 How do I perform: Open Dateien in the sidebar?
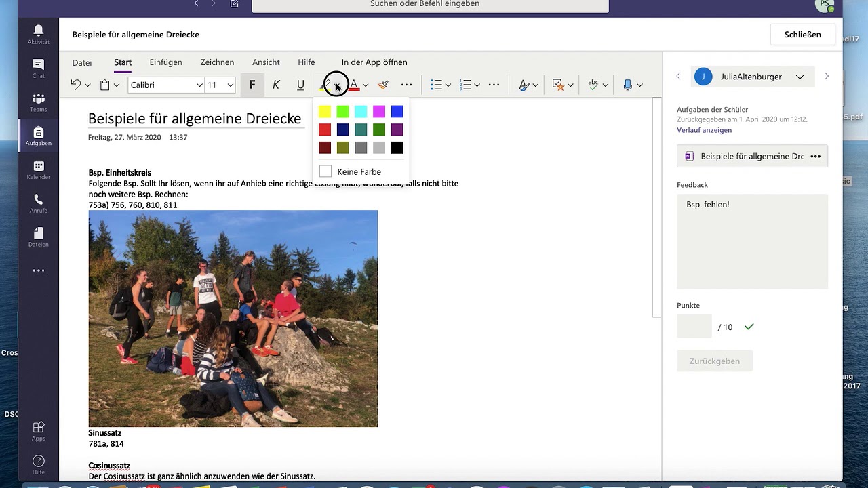(x=39, y=237)
